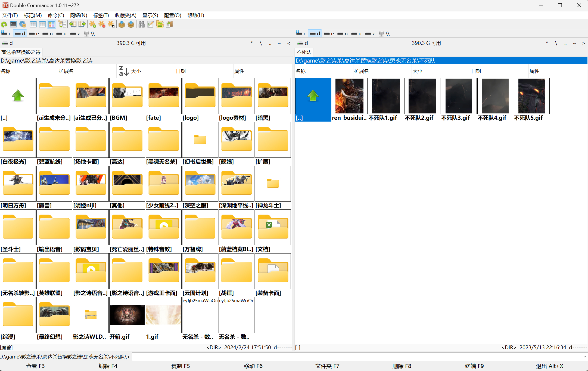Open Synchronize directories folder icon
This screenshot has height=371, width=588.
(x=160, y=24)
